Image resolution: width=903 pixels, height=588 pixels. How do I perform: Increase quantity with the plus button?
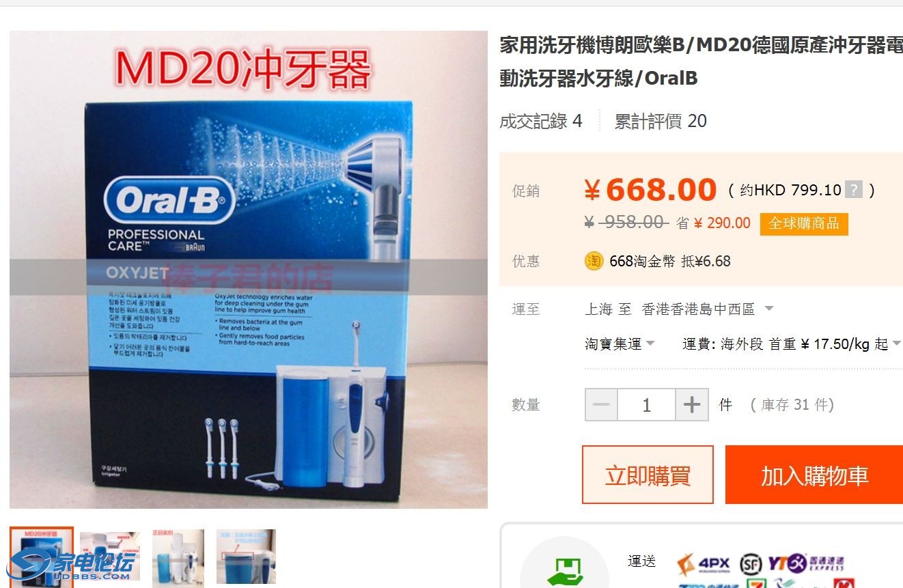[x=692, y=405]
